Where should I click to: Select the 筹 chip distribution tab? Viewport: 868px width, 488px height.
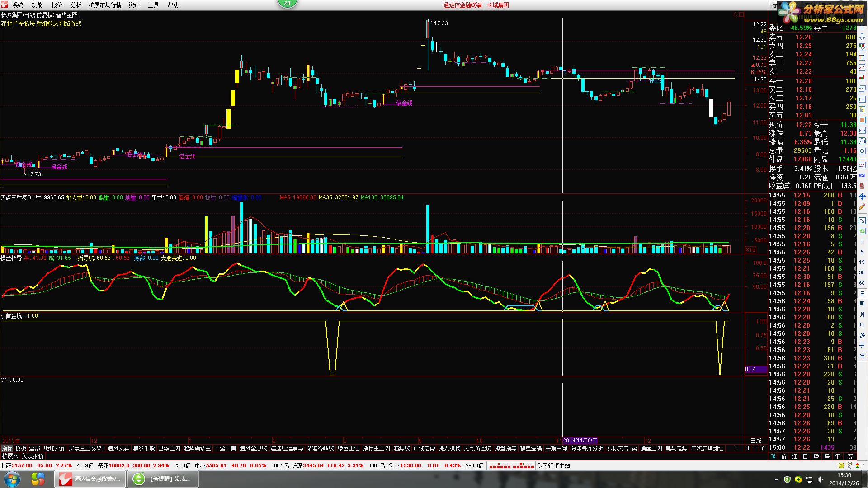[x=850, y=456]
